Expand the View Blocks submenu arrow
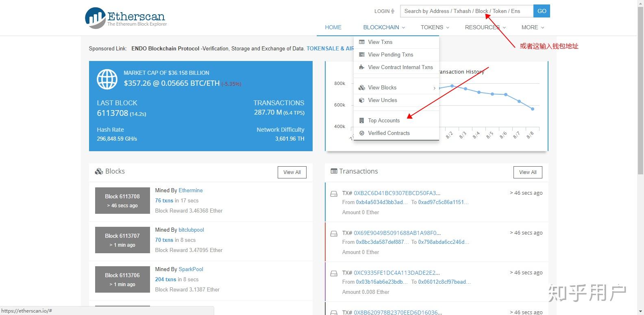This screenshot has height=315, width=644. click(434, 88)
